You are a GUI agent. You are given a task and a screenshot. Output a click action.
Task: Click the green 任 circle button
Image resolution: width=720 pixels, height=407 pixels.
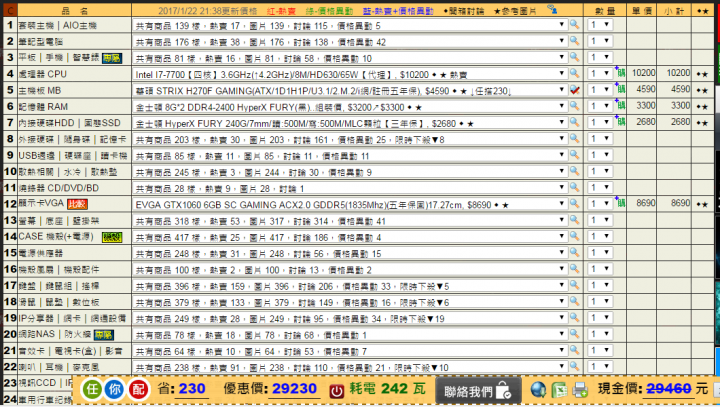(x=92, y=390)
